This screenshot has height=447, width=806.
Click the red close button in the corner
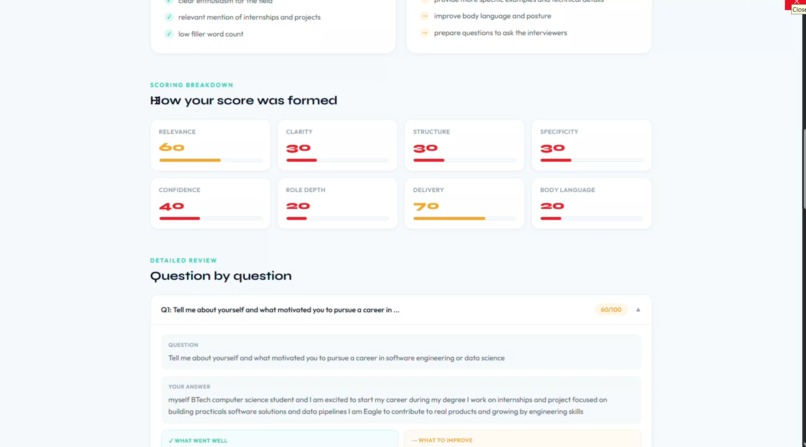coord(795,3)
